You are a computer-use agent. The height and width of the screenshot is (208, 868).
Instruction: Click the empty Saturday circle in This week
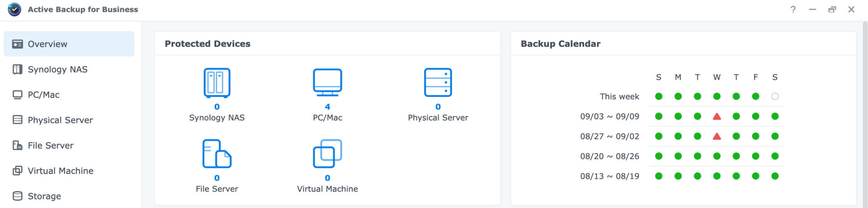(775, 96)
